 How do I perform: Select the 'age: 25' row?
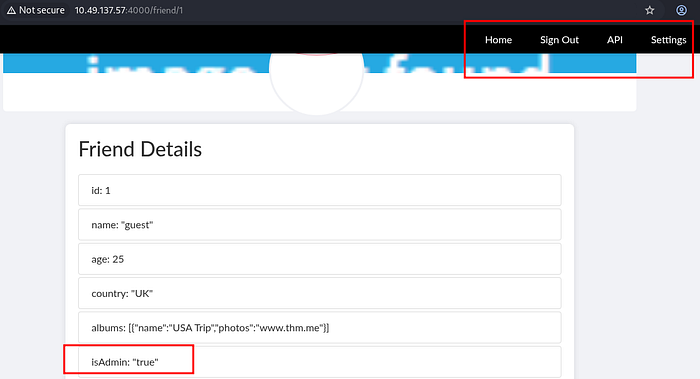click(320, 259)
